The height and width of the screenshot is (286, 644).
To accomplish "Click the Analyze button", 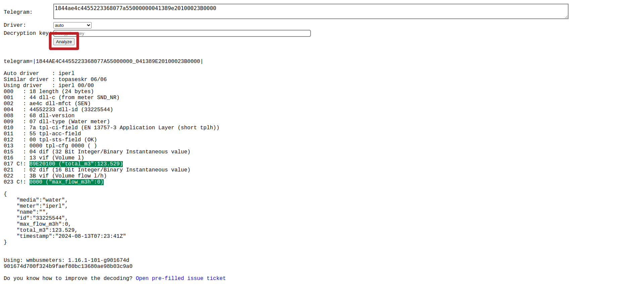I will point(64,42).
